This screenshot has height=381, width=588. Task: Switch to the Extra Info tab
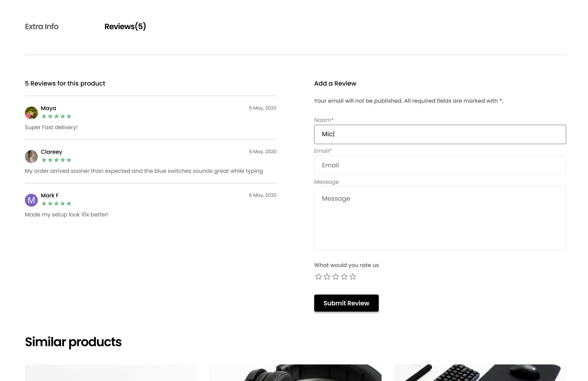[x=41, y=26]
